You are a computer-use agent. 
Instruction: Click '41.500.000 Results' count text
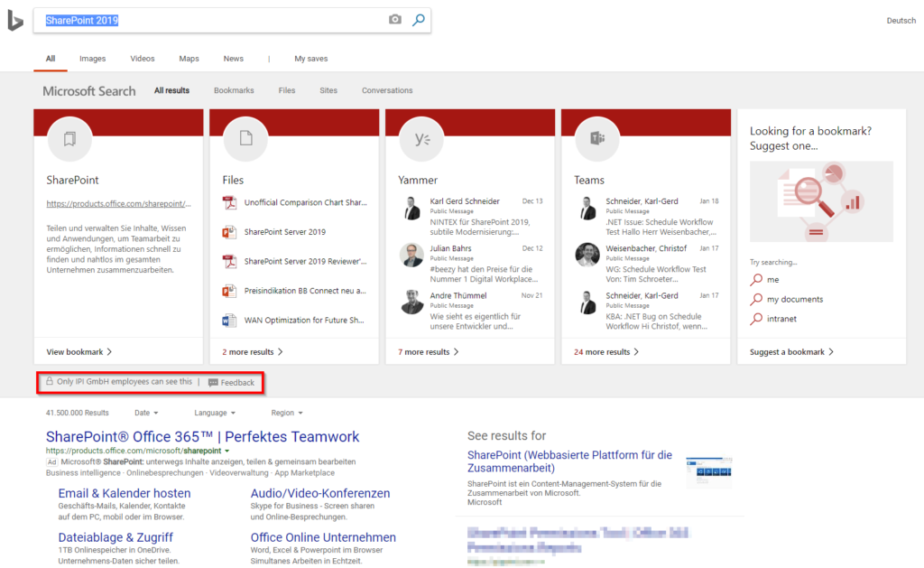pos(78,413)
